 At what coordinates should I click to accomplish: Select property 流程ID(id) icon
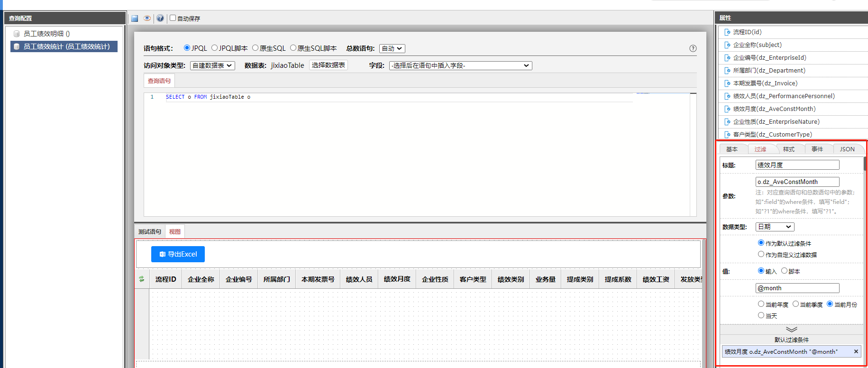point(727,32)
